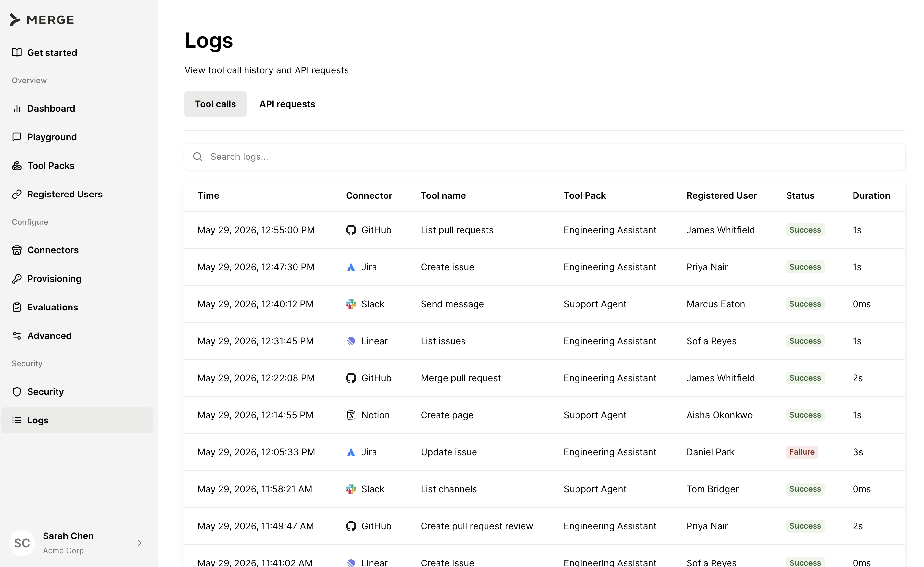The image size is (924, 567).
Task: Click Notion icon in Create page row
Action: coord(351,415)
